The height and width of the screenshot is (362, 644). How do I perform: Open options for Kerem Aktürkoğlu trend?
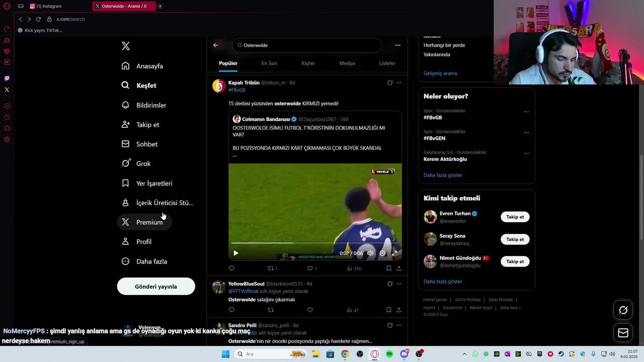coord(526,153)
